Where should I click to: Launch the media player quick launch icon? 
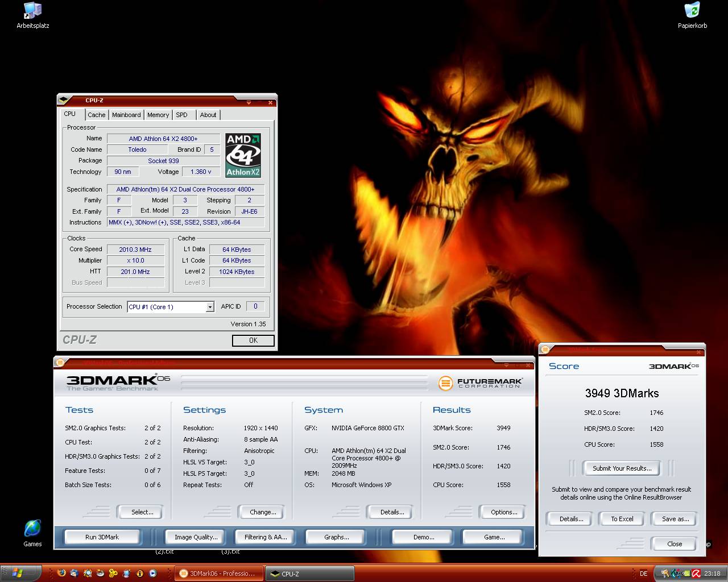153,573
